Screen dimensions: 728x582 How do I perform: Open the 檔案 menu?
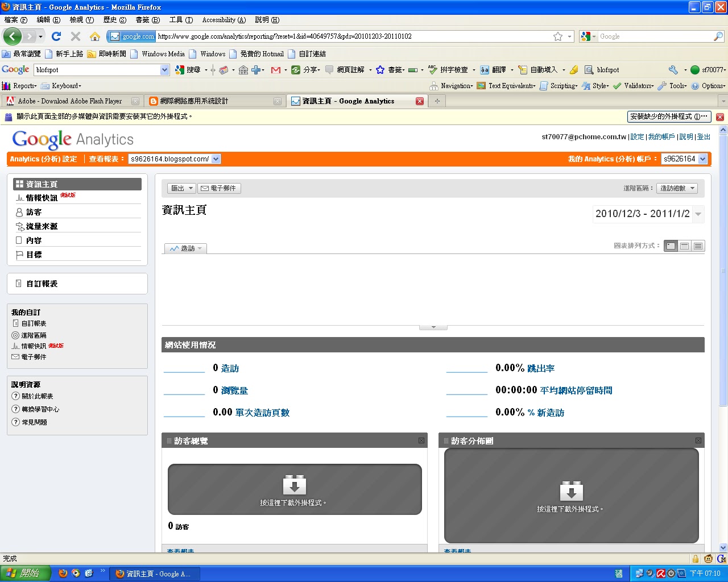[16, 20]
